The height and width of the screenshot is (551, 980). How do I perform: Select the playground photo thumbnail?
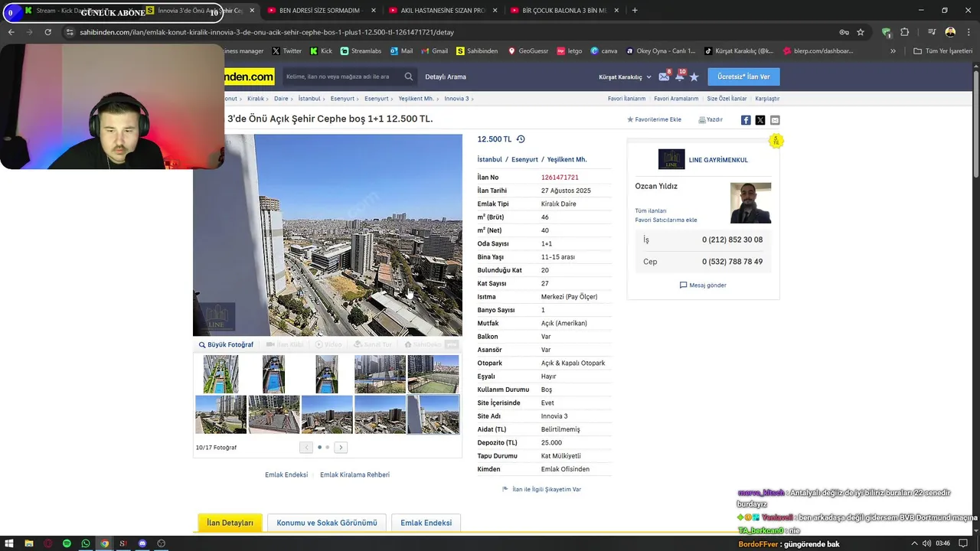tap(274, 414)
